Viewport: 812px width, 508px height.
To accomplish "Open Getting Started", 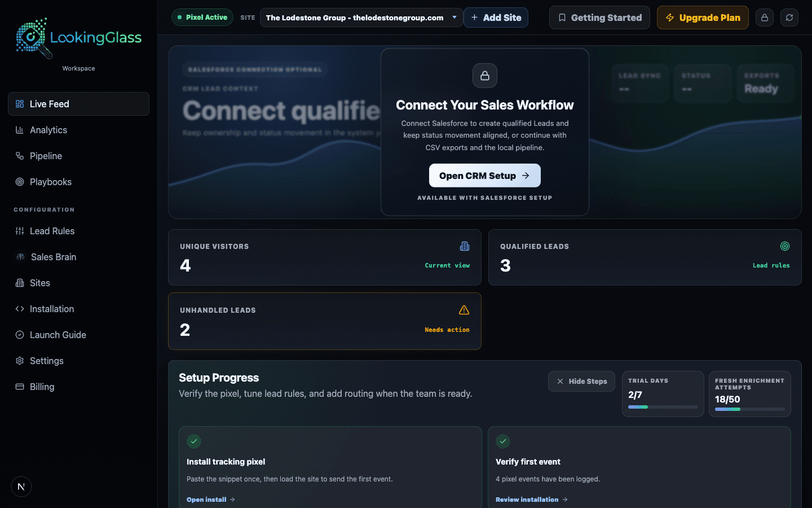I will pos(599,17).
